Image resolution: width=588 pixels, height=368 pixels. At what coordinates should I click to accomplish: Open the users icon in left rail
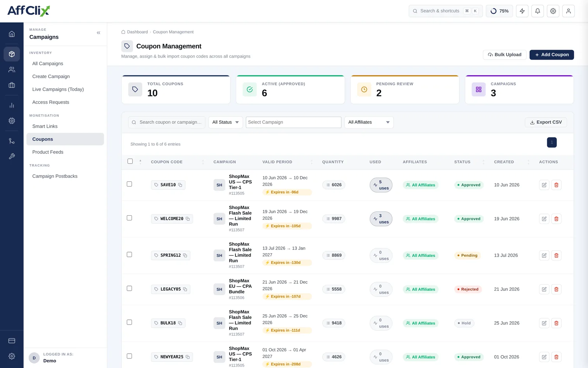pos(12,69)
